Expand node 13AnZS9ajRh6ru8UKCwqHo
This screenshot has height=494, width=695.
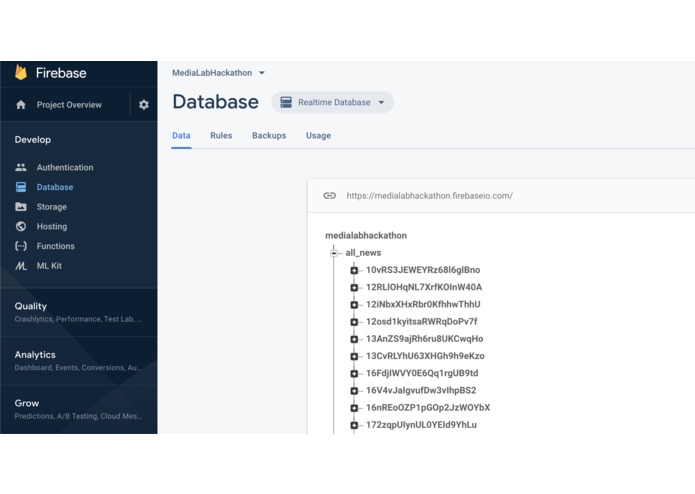pyautogui.click(x=354, y=339)
